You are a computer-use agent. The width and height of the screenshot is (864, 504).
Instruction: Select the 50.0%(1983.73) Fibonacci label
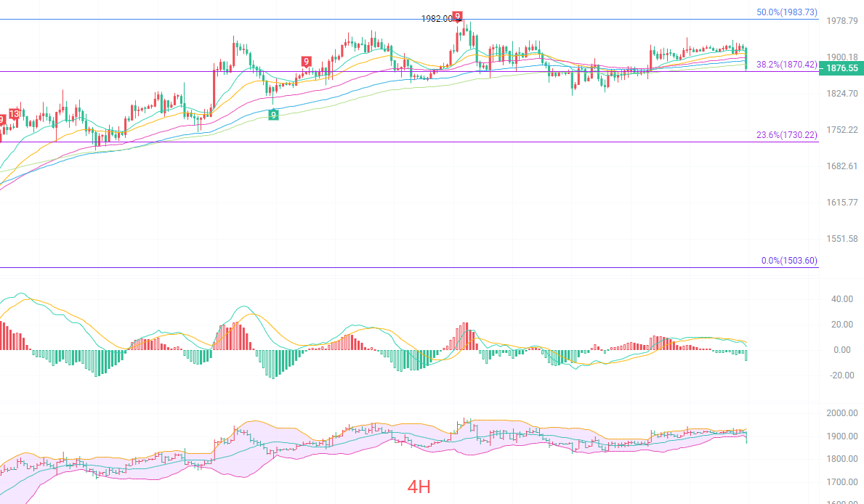tap(787, 12)
